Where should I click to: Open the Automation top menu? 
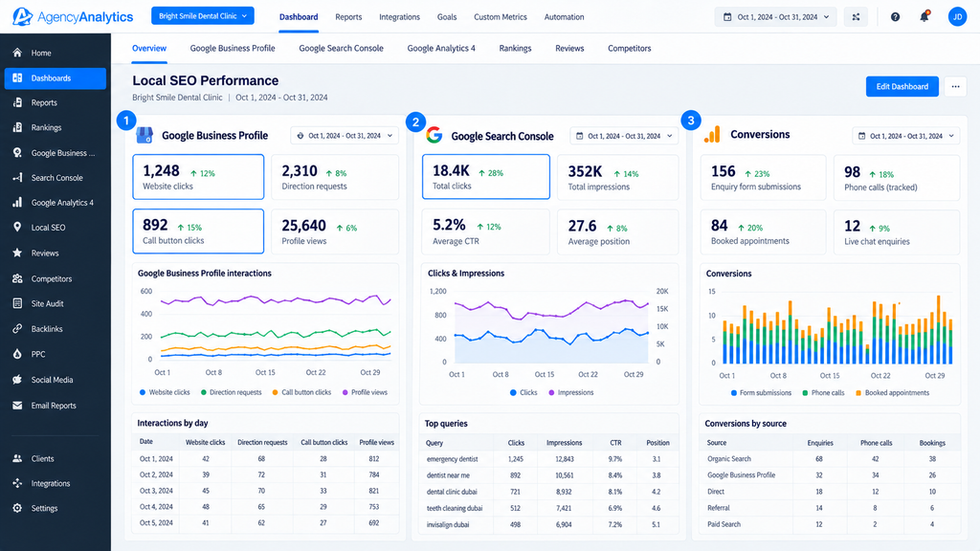click(x=564, y=17)
